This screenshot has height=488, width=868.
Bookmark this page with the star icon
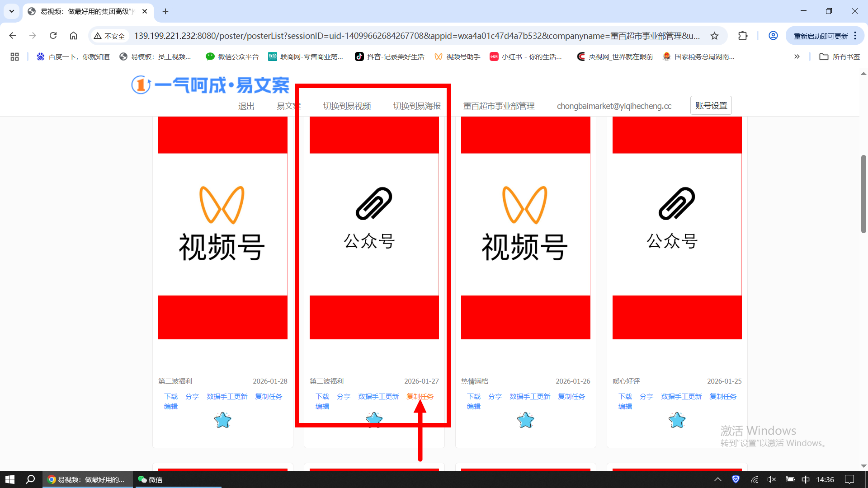click(714, 36)
